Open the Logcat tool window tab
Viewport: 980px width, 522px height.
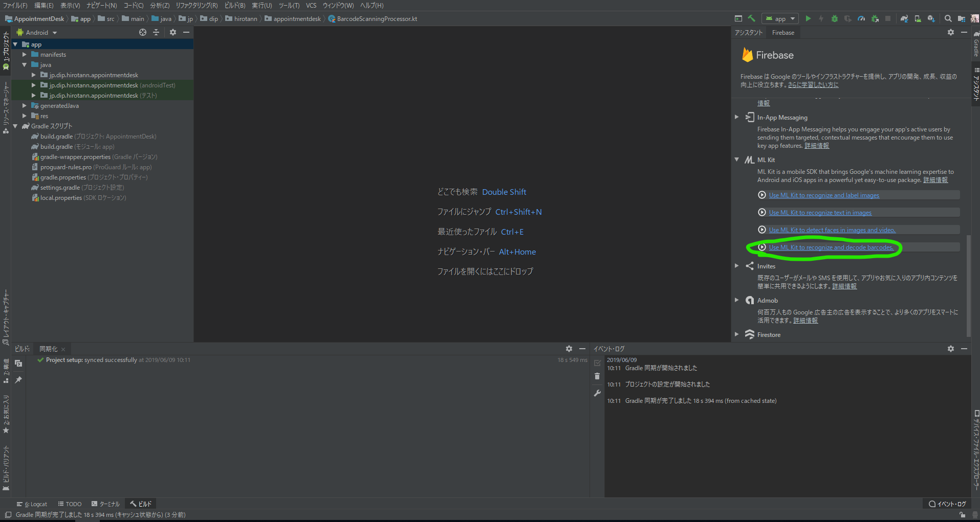(32, 504)
